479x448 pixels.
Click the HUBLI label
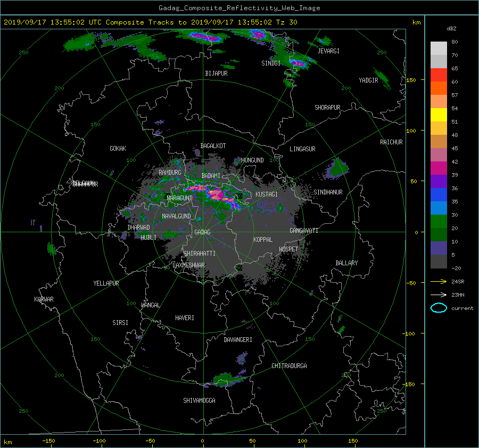(148, 237)
